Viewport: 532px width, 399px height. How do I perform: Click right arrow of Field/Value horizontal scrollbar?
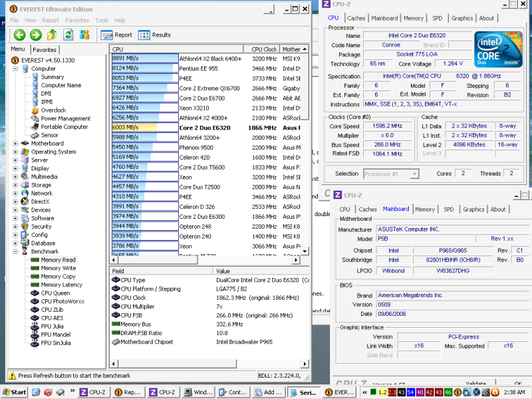[x=305, y=364]
